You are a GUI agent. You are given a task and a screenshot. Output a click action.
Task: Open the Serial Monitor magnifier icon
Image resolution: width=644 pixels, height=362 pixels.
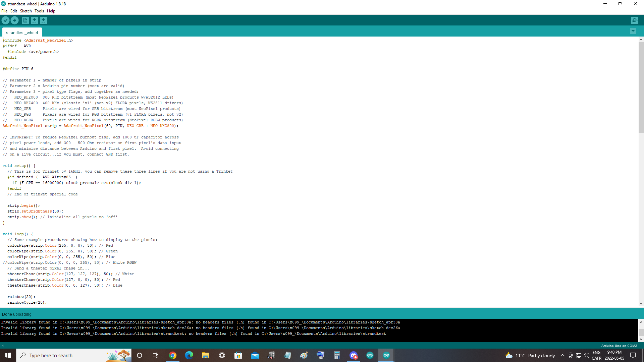635,20
